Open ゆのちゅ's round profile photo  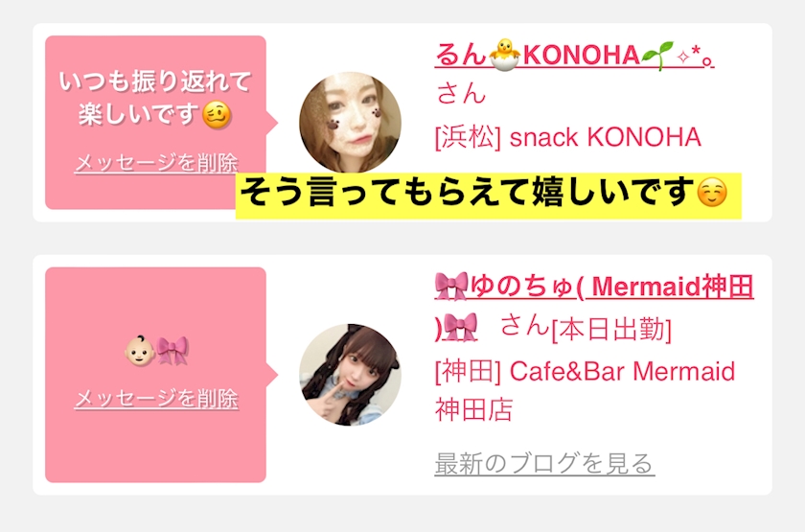click(x=350, y=375)
